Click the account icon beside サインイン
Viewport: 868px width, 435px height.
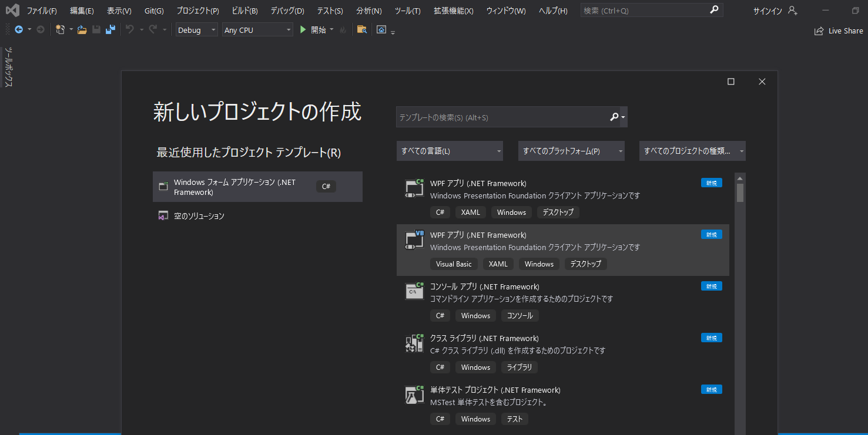pyautogui.click(x=793, y=11)
